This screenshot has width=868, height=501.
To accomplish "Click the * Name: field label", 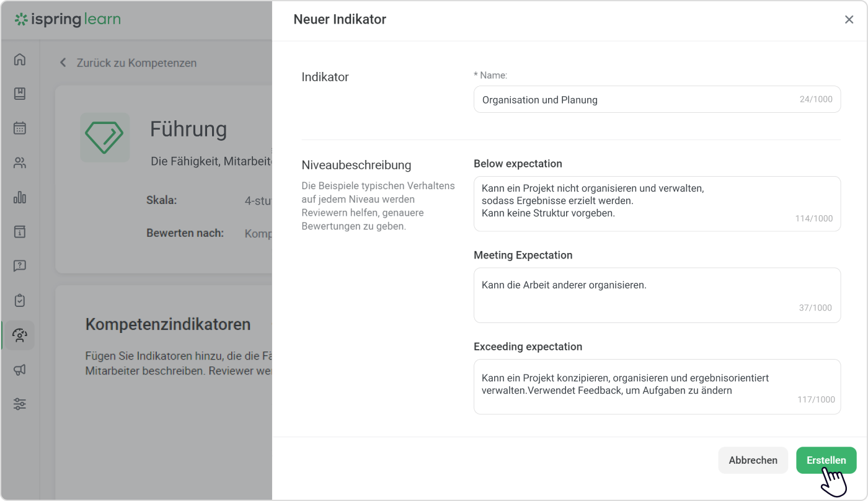I will [x=490, y=75].
